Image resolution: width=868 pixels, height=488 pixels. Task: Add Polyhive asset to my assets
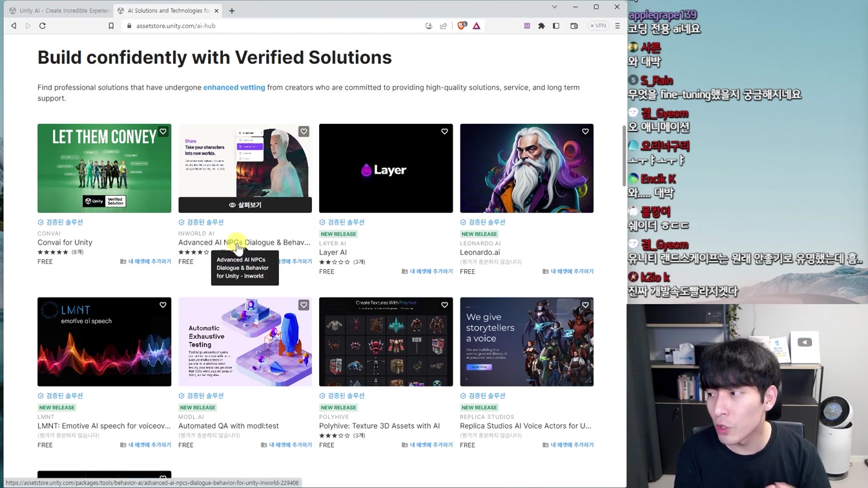point(427,445)
